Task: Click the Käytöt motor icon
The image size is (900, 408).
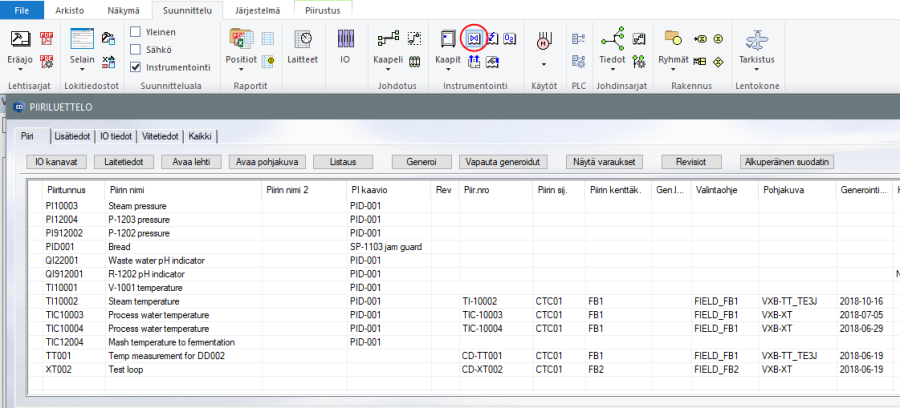Action: (x=544, y=42)
